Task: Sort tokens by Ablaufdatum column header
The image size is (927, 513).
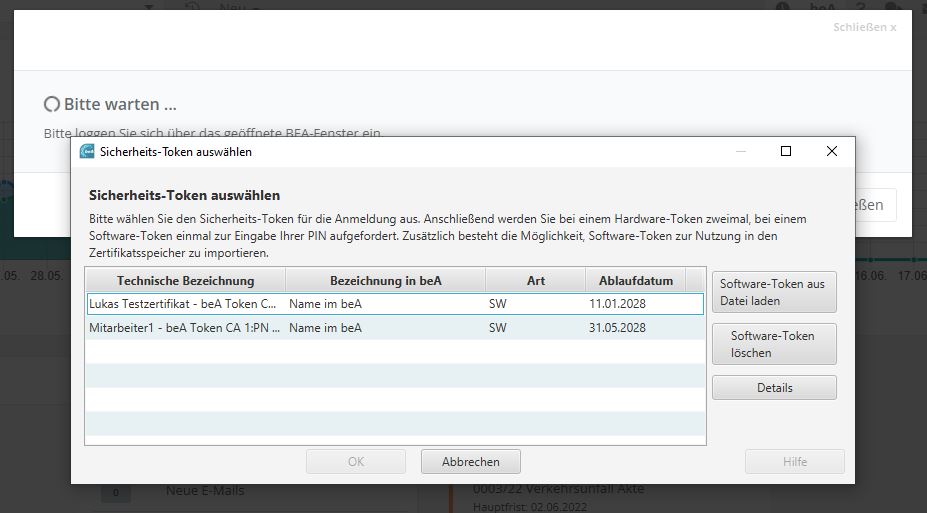Action: point(635,280)
